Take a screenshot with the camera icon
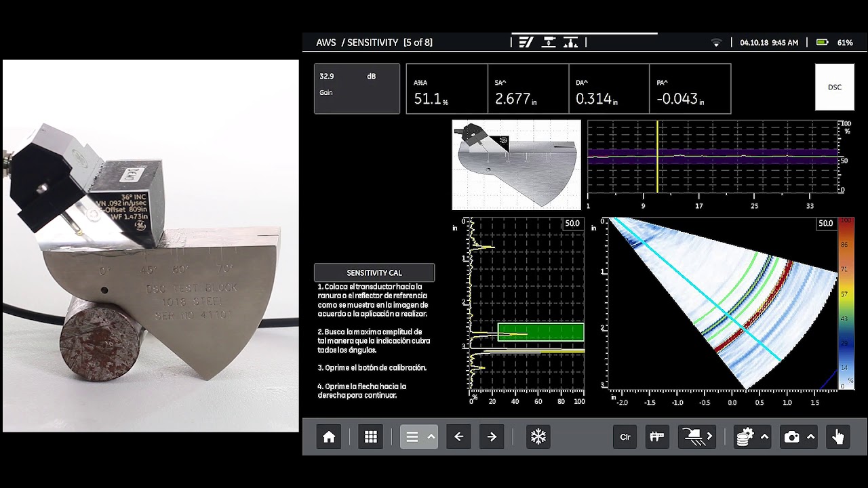Image resolution: width=868 pixels, height=488 pixels. [791, 437]
